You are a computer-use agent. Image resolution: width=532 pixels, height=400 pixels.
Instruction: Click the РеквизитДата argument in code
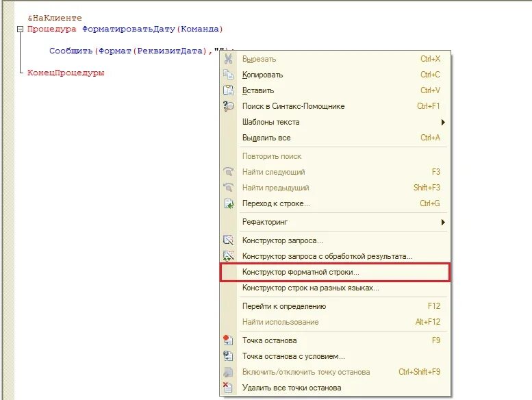(170, 51)
